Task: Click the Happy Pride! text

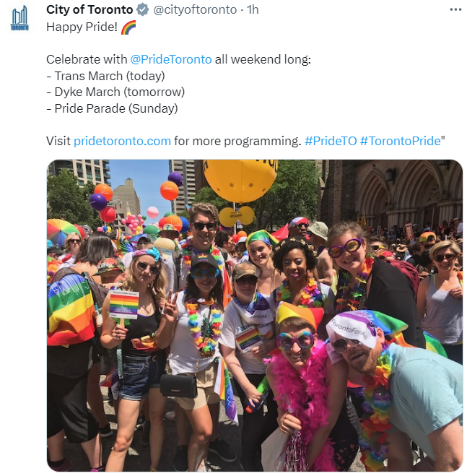Action: [82, 27]
